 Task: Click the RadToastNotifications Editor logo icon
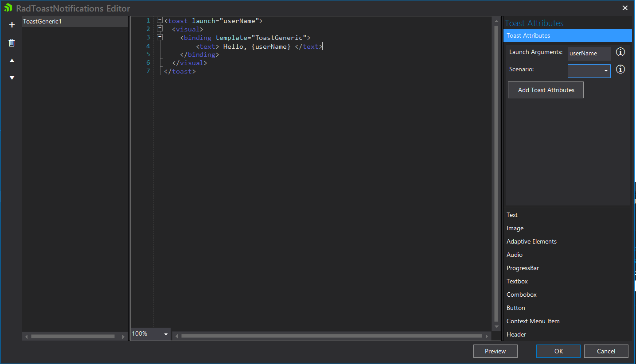[8, 8]
